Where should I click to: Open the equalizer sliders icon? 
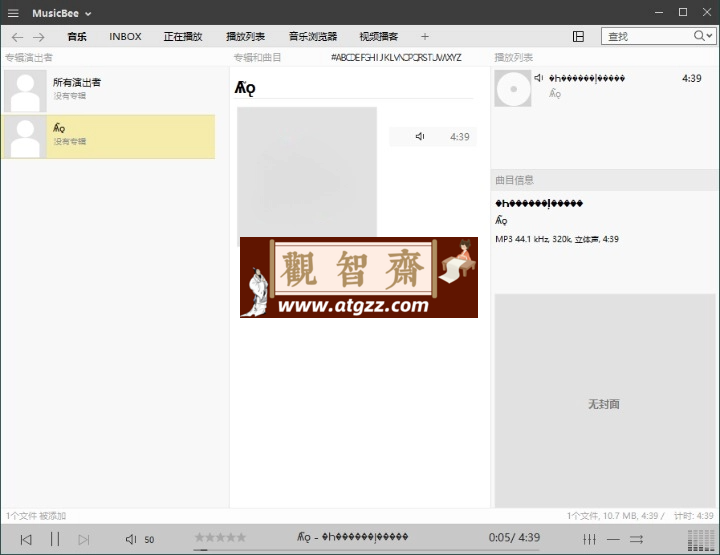[590, 539]
